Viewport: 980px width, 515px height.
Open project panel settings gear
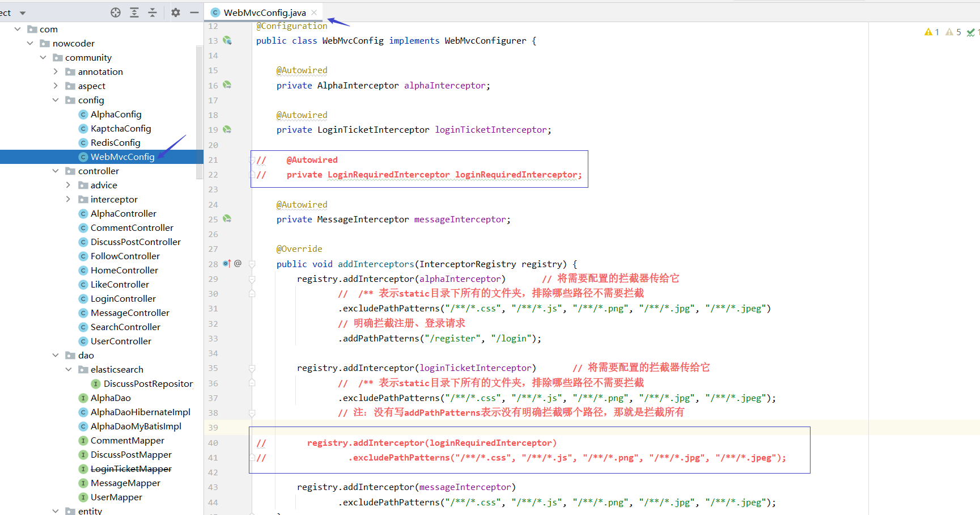point(176,12)
